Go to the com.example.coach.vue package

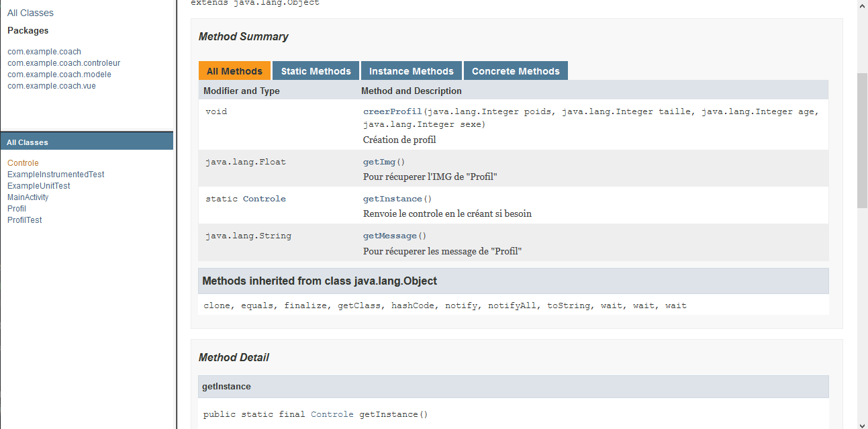click(52, 86)
